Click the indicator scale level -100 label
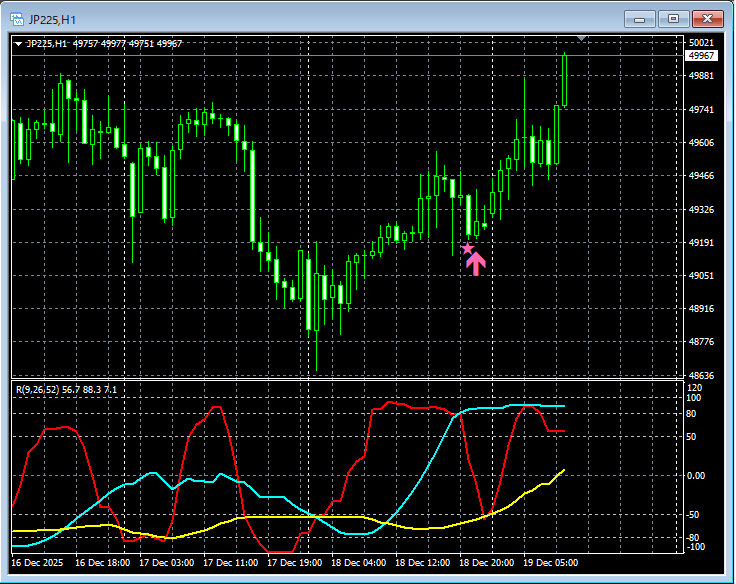The height and width of the screenshot is (584, 736). 696,546
